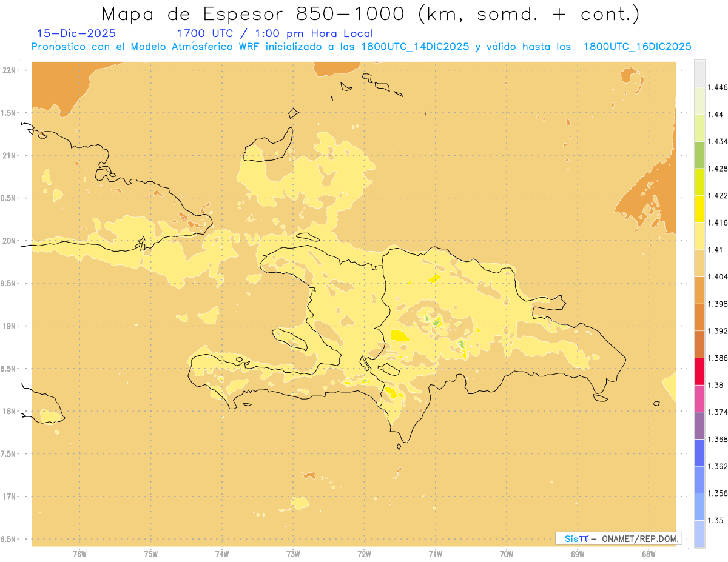
Task: Click the colorbar value "1.362"
Action: coord(717,466)
